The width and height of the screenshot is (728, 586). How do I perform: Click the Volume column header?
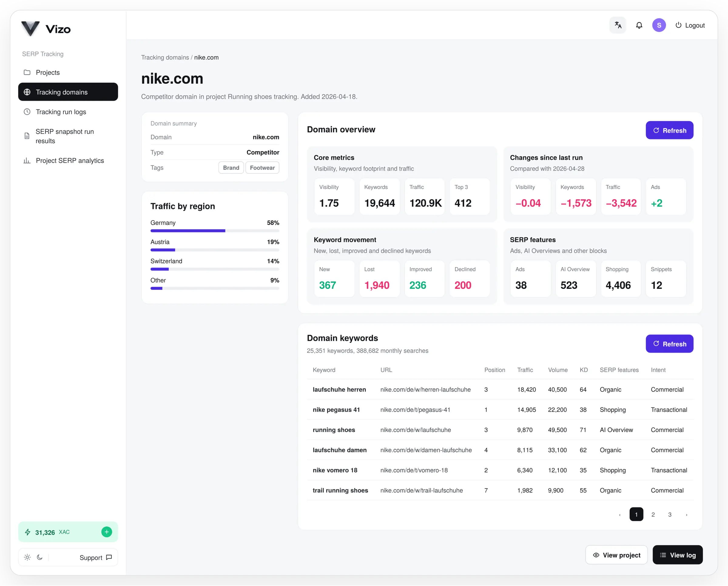click(x=558, y=370)
